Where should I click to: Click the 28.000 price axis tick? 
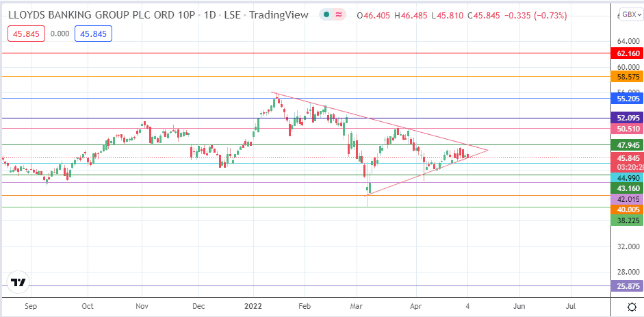point(629,272)
